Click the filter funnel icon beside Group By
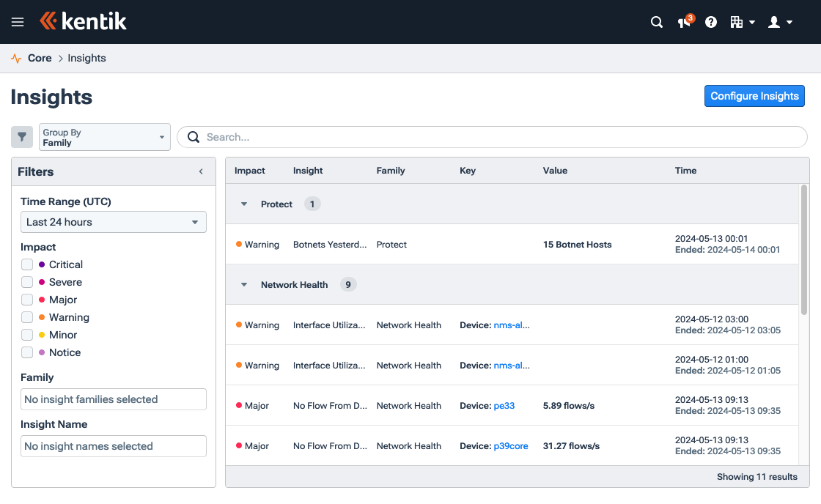 [21, 136]
